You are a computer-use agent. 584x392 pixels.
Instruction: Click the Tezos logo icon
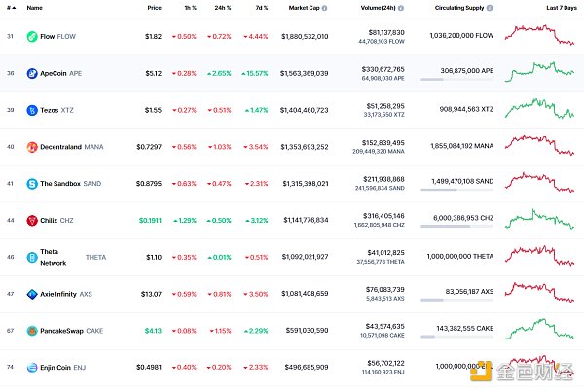[x=32, y=110]
